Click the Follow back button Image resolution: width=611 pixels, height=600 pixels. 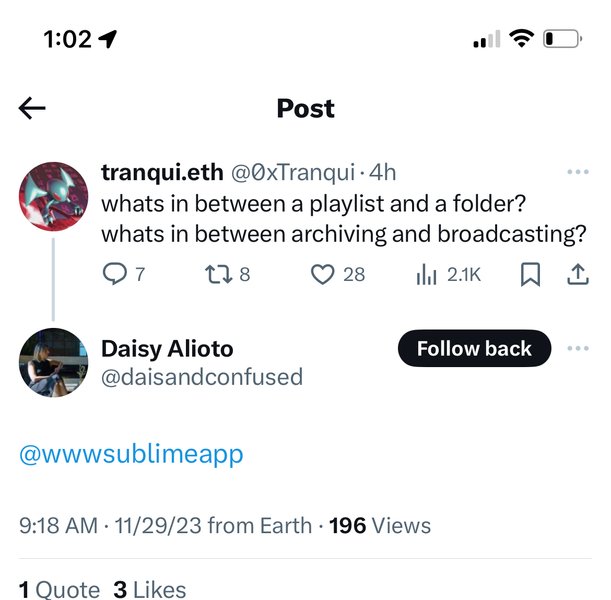(x=474, y=348)
